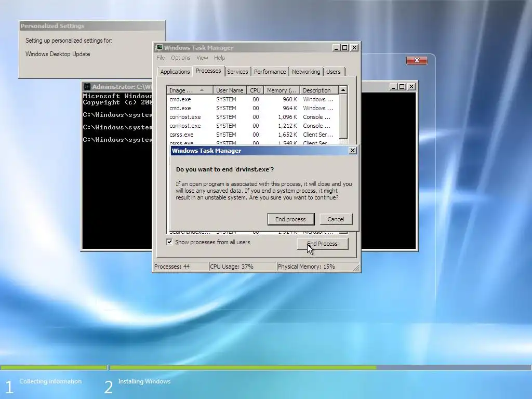Open the View menu in Task Manager
Viewport: 532px width, 399px height.
[202, 58]
